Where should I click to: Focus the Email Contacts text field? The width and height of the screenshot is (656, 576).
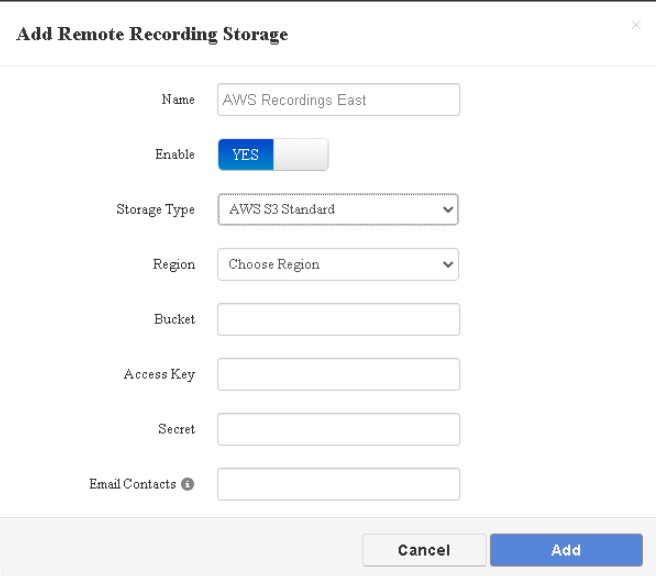tap(338, 484)
